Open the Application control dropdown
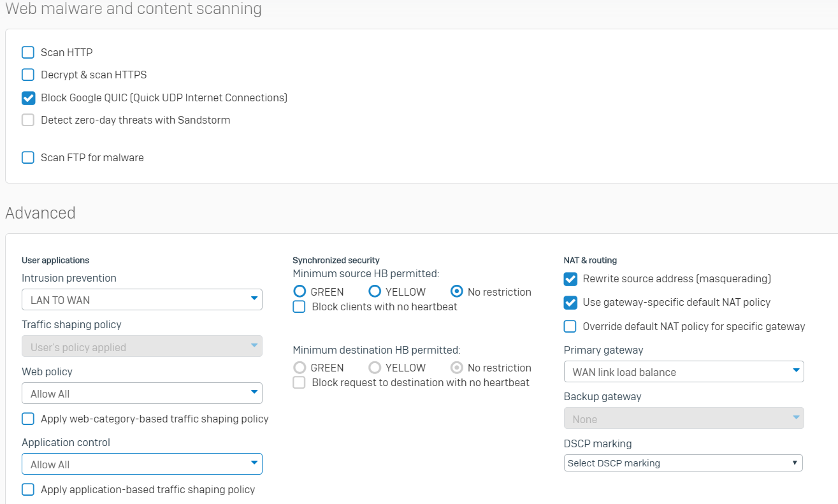The image size is (838, 504). point(141,464)
